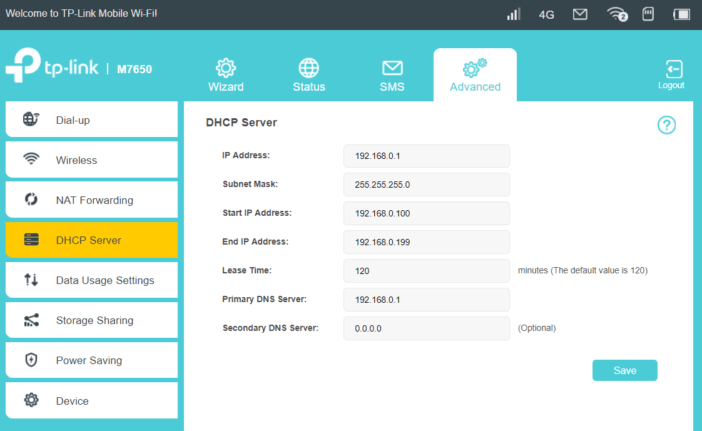Viewport: 702px width, 431px height.
Task: Click the Lease Time input field
Action: pyautogui.click(x=426, y=271)
